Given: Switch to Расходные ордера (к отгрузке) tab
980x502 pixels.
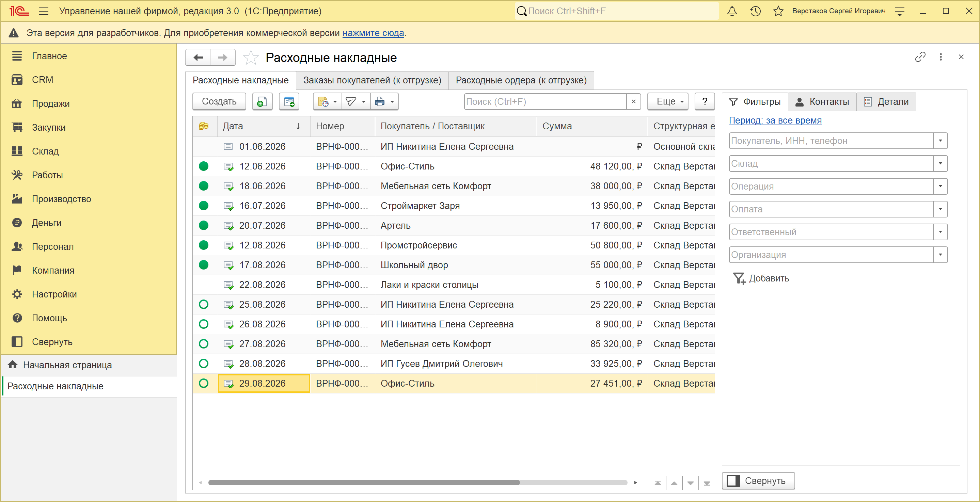Looking at the screenshot, I should click(x=521, y=80).
